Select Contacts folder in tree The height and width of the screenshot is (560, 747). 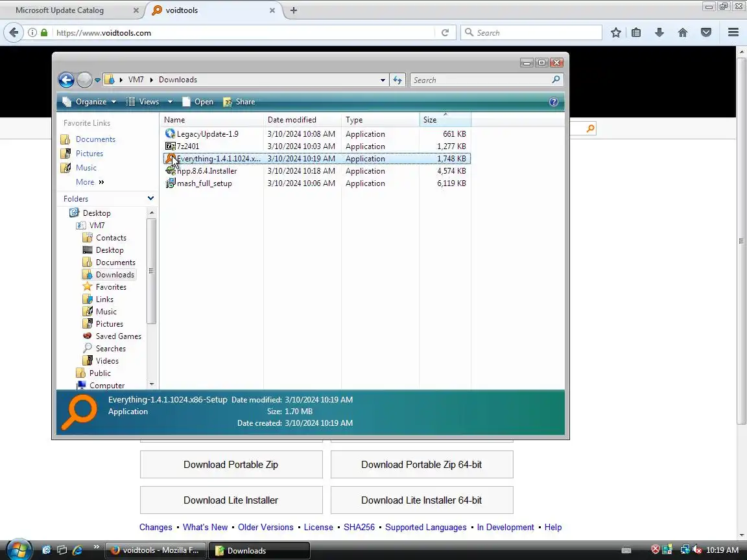(111, 238)
